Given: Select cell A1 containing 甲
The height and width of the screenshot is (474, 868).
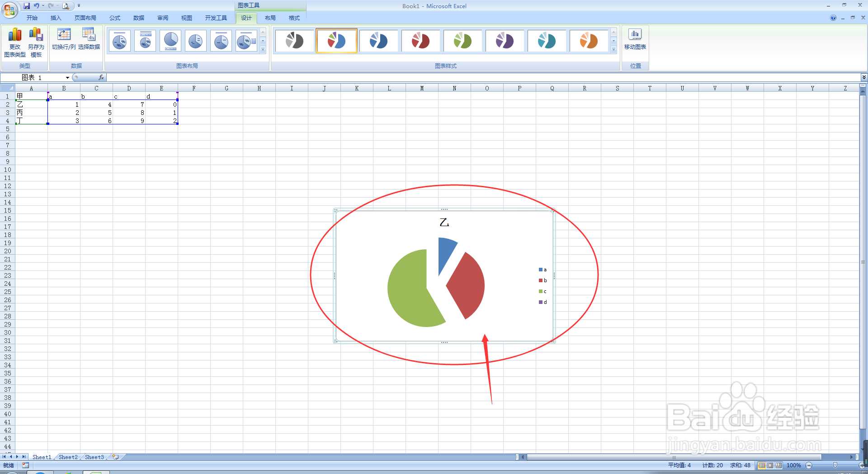Looking at the screenshot, I should point(31,96).
